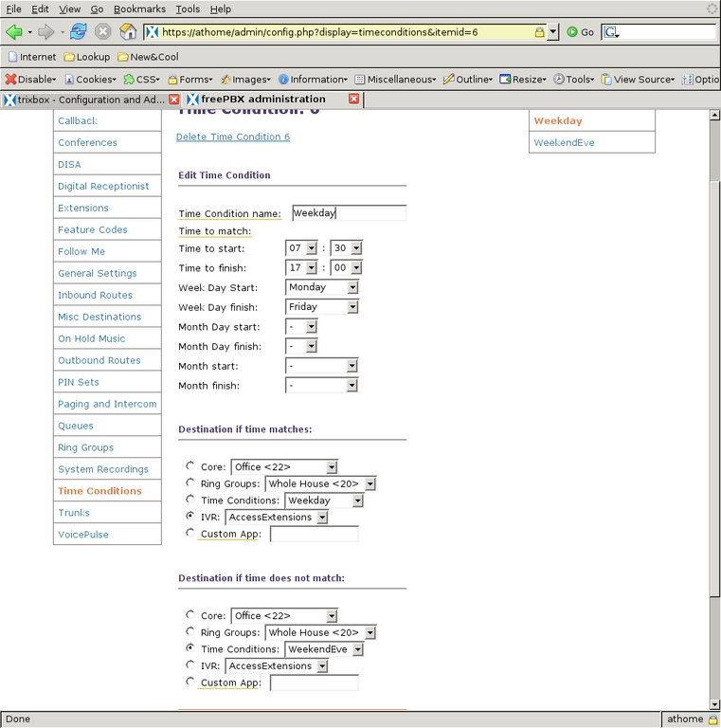The image size is (721, 728).
Task: Open the Bookmarks menu
Action: [x=140, y=9]
